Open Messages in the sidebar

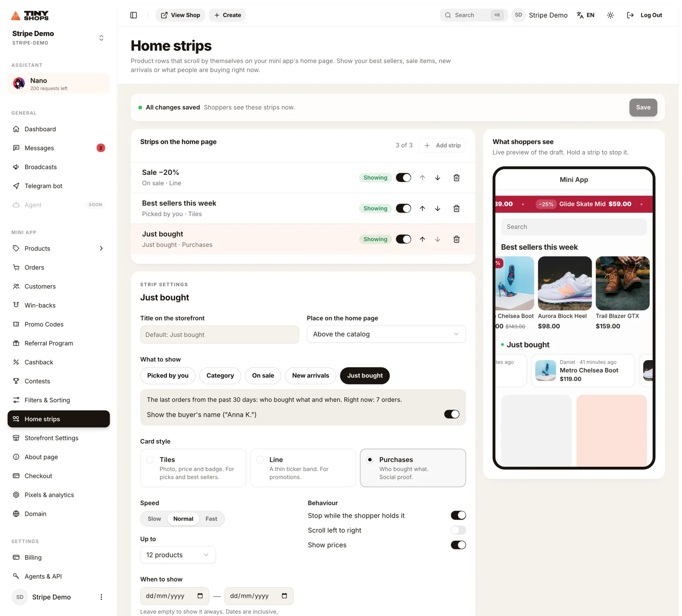coord(59,148)
